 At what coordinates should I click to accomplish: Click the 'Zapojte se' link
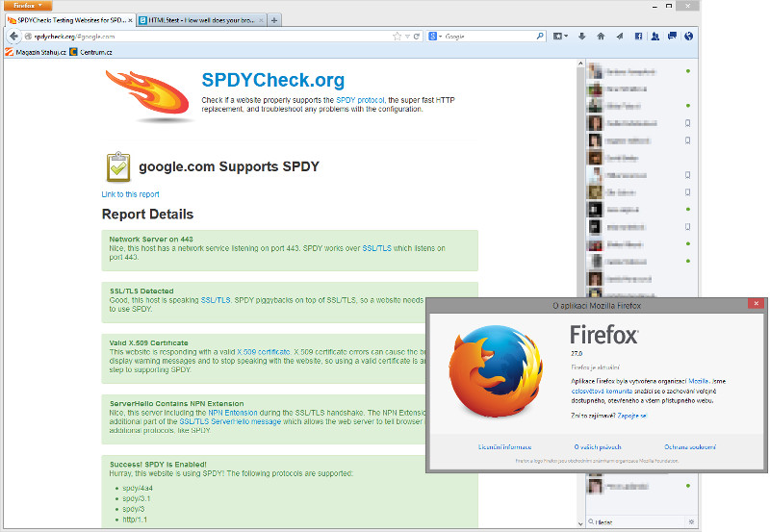632,416
